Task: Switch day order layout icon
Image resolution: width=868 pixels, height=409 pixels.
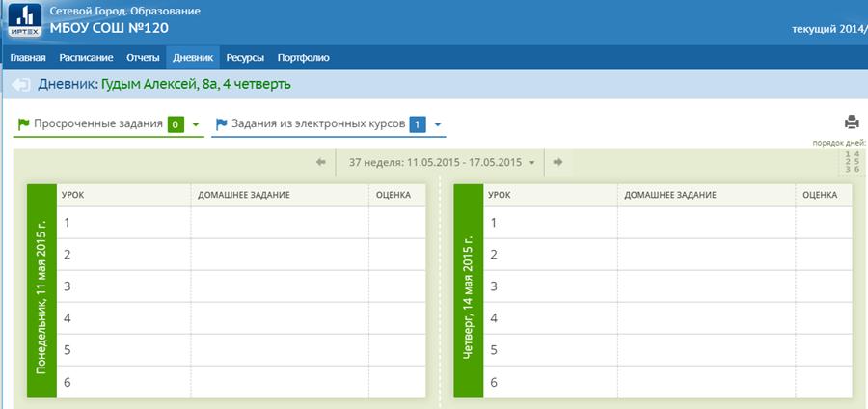Action: 852,162
